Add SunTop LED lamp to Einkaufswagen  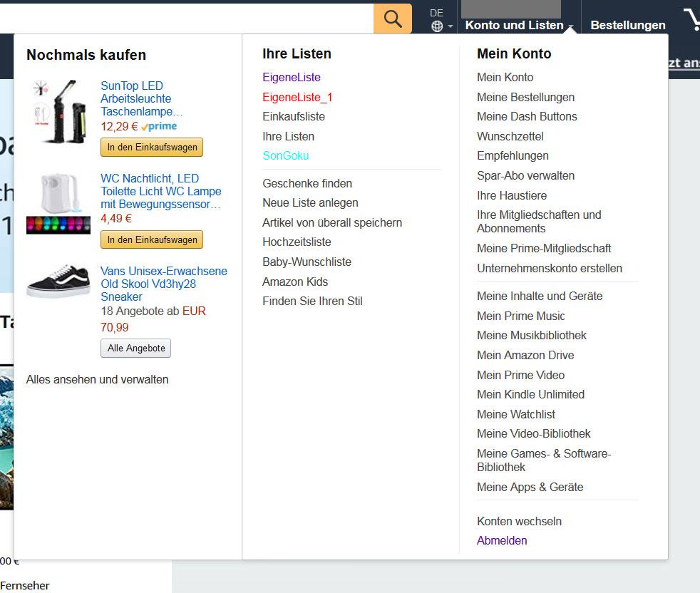click(x=152, y=147)
